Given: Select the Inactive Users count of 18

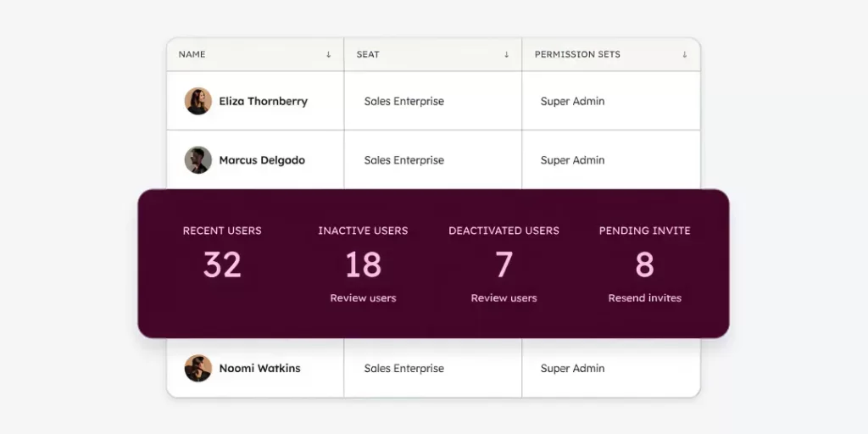Looking at the screenshot, I should pyautogui.click(x=363, y=265).
